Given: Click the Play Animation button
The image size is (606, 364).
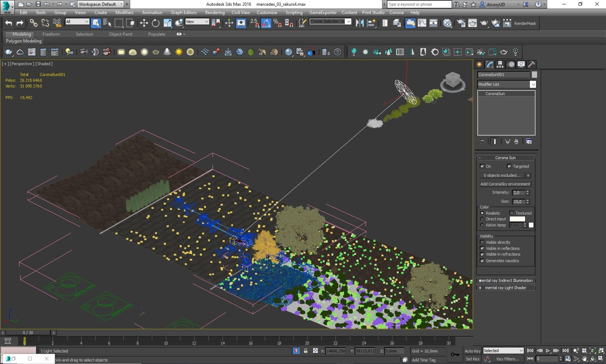Looking at the screenshot, I should 548,351.
